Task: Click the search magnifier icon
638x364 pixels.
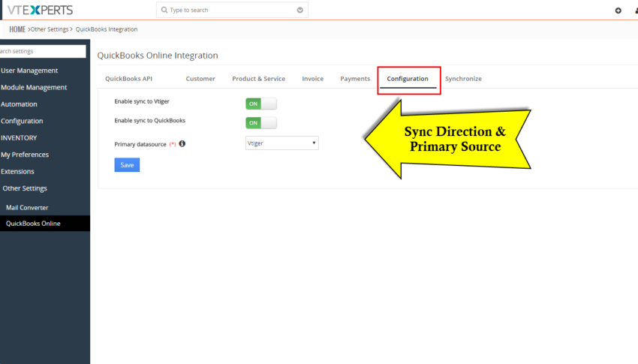Action: click(164, 10)
